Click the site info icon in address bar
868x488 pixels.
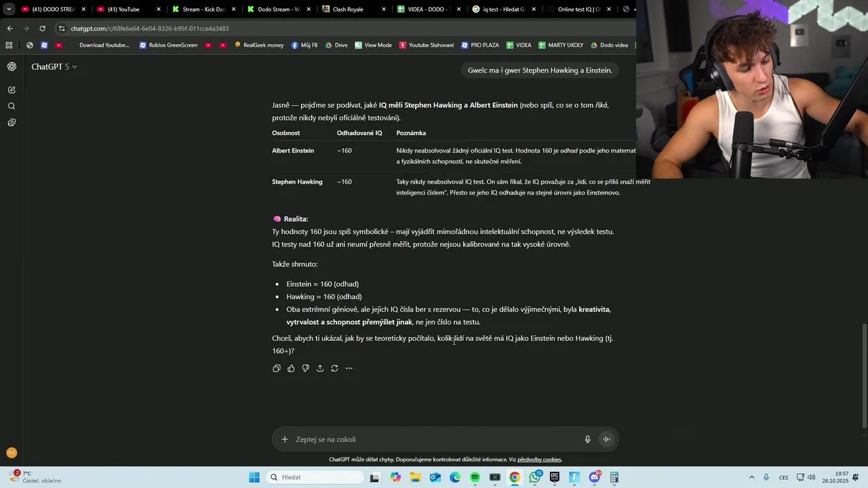(62, 28)
